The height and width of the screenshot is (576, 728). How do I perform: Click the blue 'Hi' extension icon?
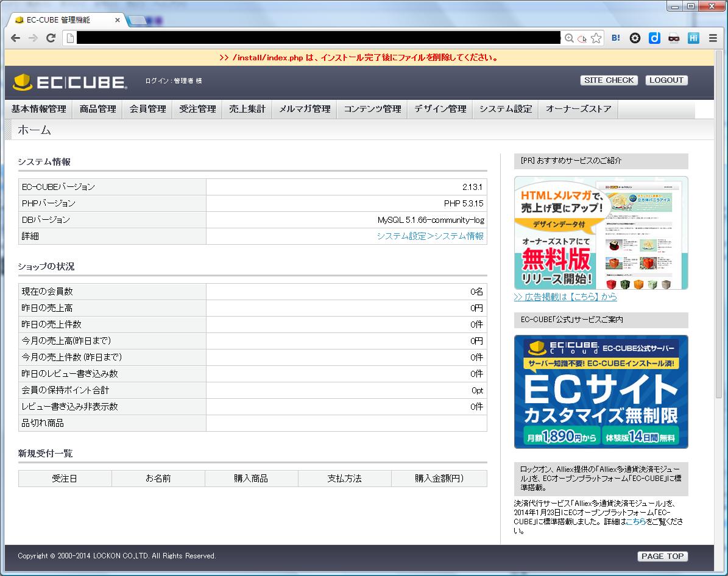pyautogui.click(x=693, y=38)
